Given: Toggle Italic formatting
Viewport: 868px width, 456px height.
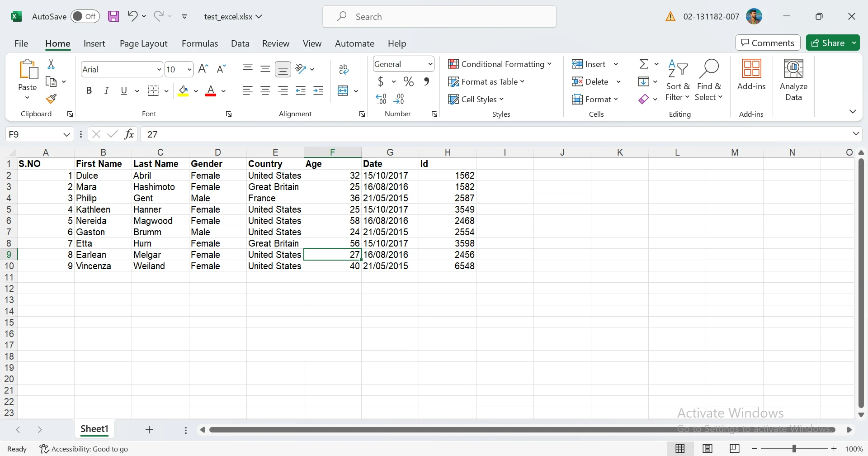Looking at the screenshot, I should [x=107, y=91].
